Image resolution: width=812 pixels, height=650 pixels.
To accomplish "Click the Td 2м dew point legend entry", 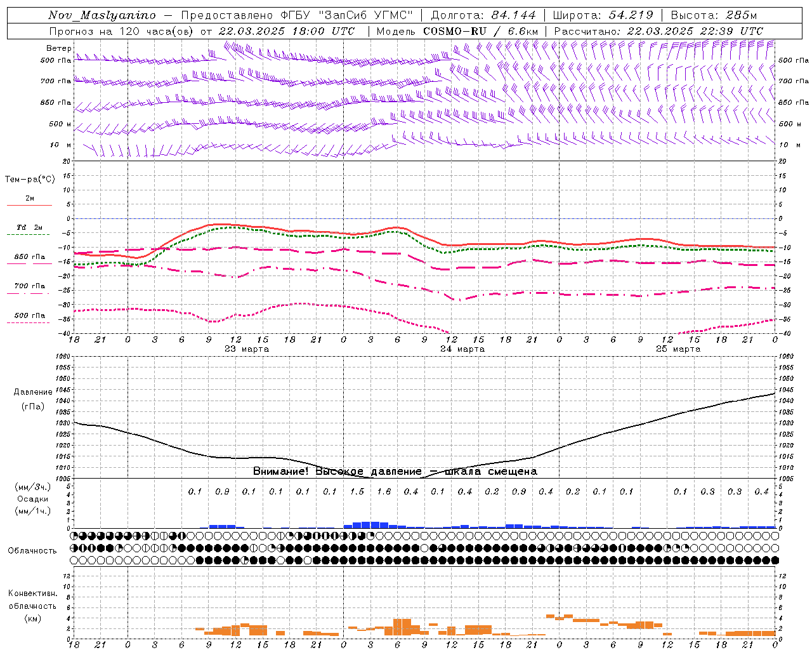I will point(30,227).
